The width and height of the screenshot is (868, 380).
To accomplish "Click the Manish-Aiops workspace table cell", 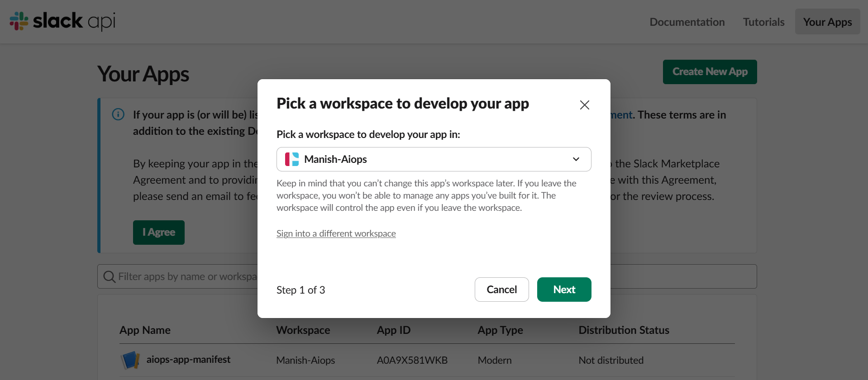I will click(305, 360).
